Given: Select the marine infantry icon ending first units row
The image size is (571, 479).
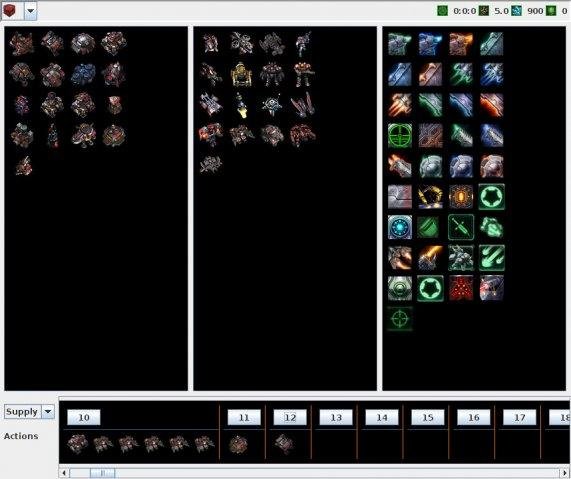Looking at the screenshot, I should (303, 44).
